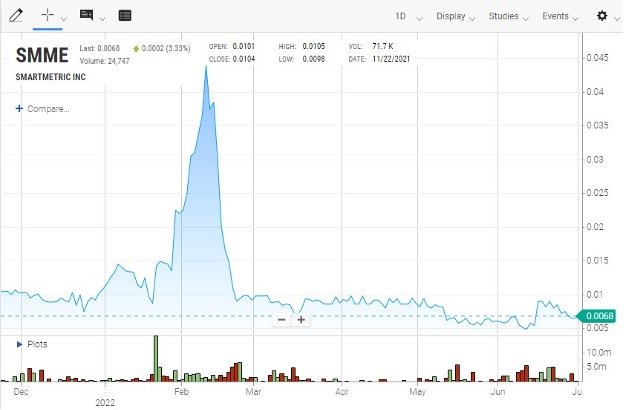Click the comment annotation icon
The image size is (624, 410).
pos(86,16)
